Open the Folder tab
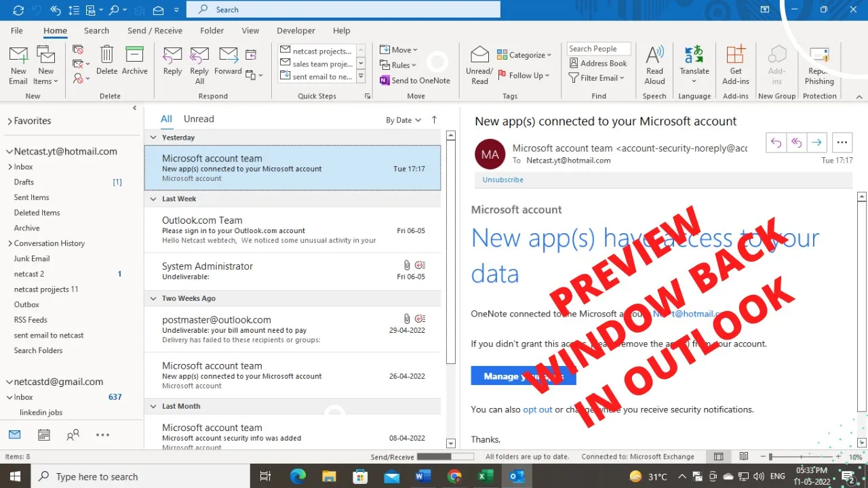The width and height of the screenshot is (868, 488). tap(212, 30)
